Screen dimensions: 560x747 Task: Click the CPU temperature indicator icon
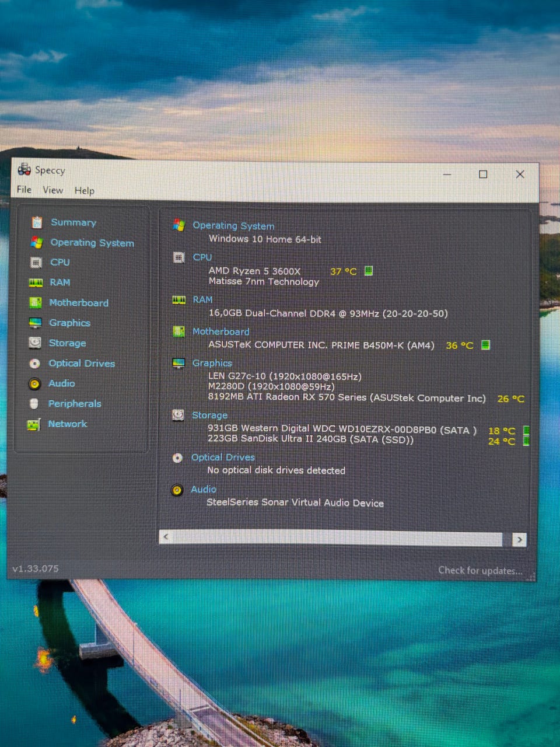coord(369,271)
